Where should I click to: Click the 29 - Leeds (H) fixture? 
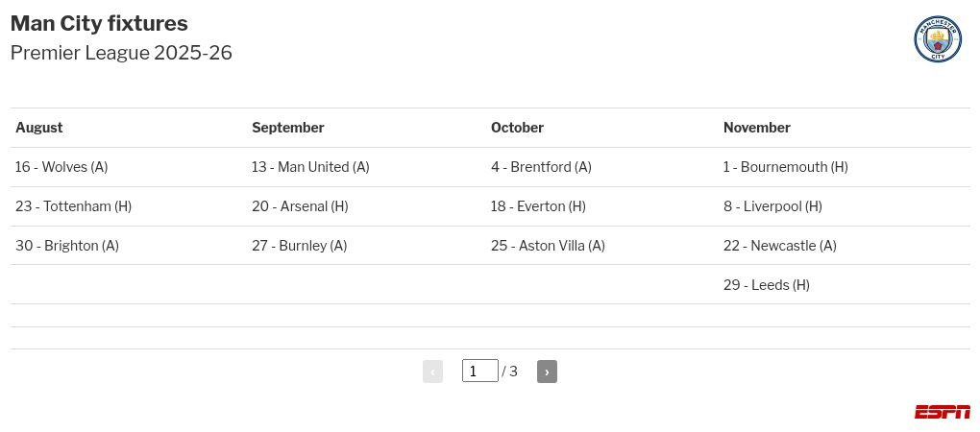tap(767, 285)
